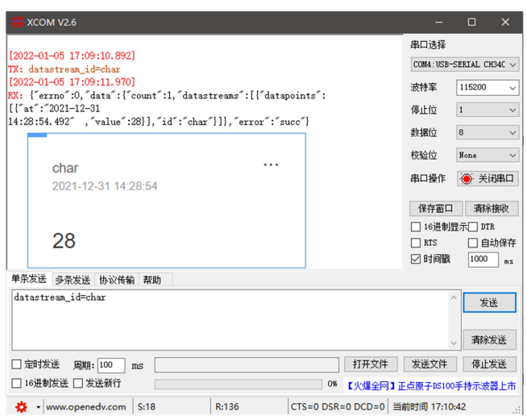This screenshot has height=420, width=527.
Task: Switch to the 多条发送 tab
Action: click(x=73, y=280)
